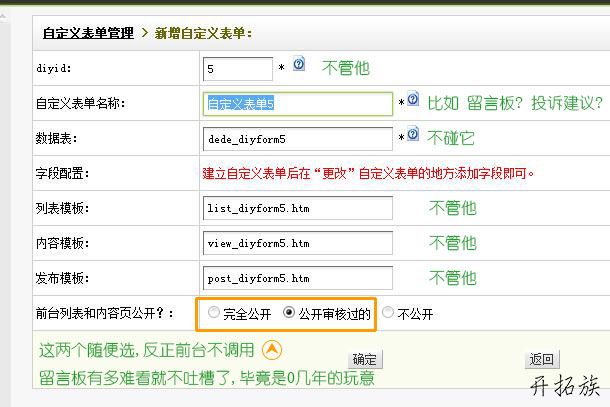Viewport: 610px width, 407px height.
Task: Click the dede_diyform5 data table field
Action: coord(298,139)
